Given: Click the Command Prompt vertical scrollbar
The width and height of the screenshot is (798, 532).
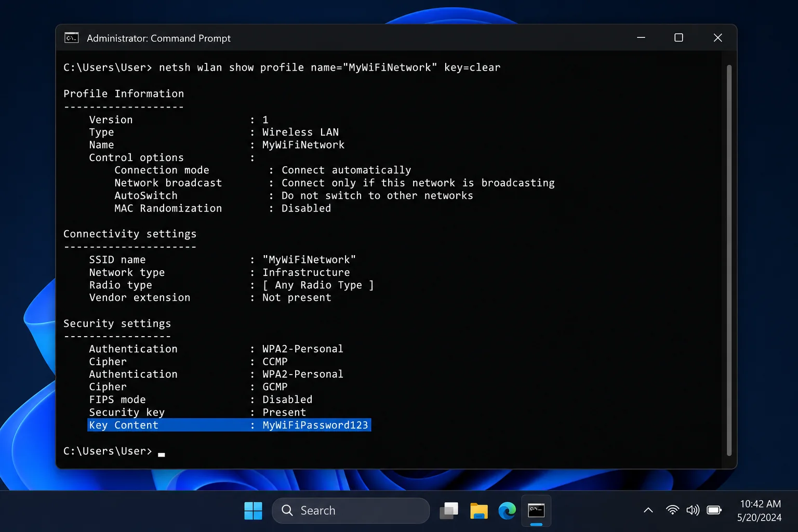Looking at the screenshot, I should click(729, 260).
